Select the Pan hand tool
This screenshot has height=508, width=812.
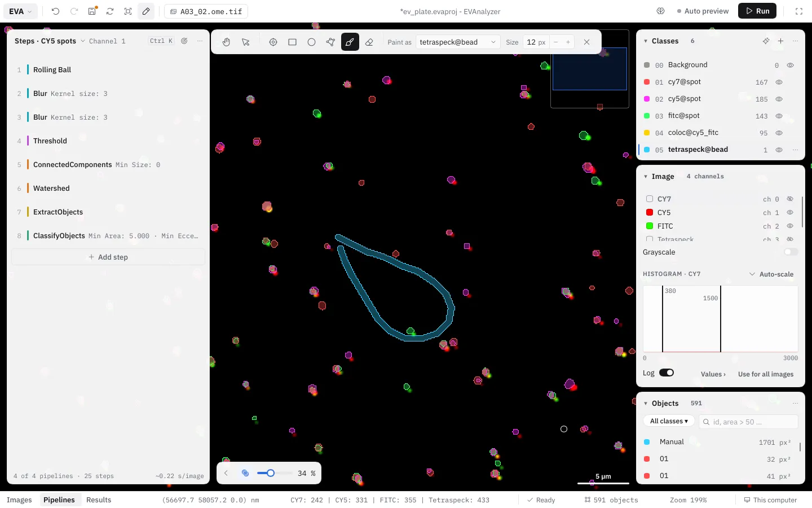(226, 42)
